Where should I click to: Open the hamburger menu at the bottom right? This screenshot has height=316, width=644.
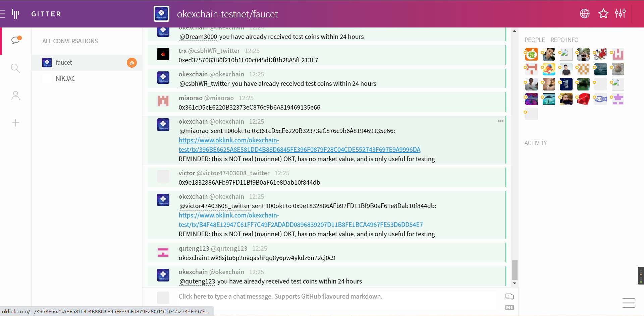click(x=629, y=303)
